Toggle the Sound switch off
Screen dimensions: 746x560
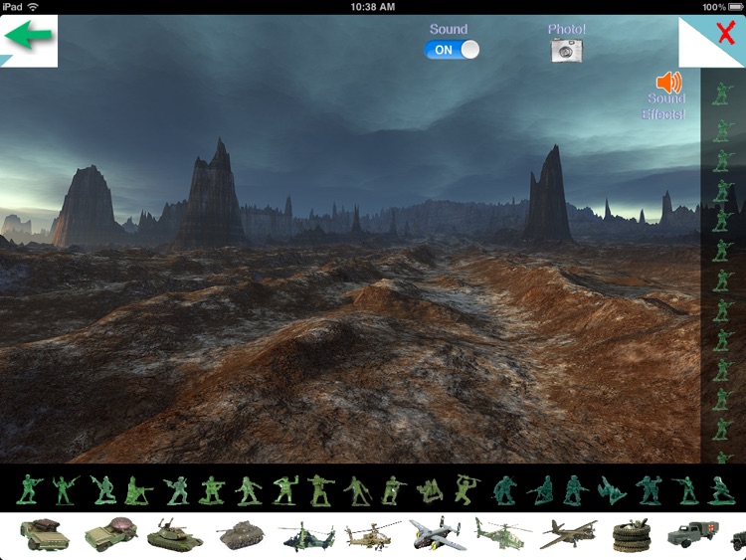(452, 50)
